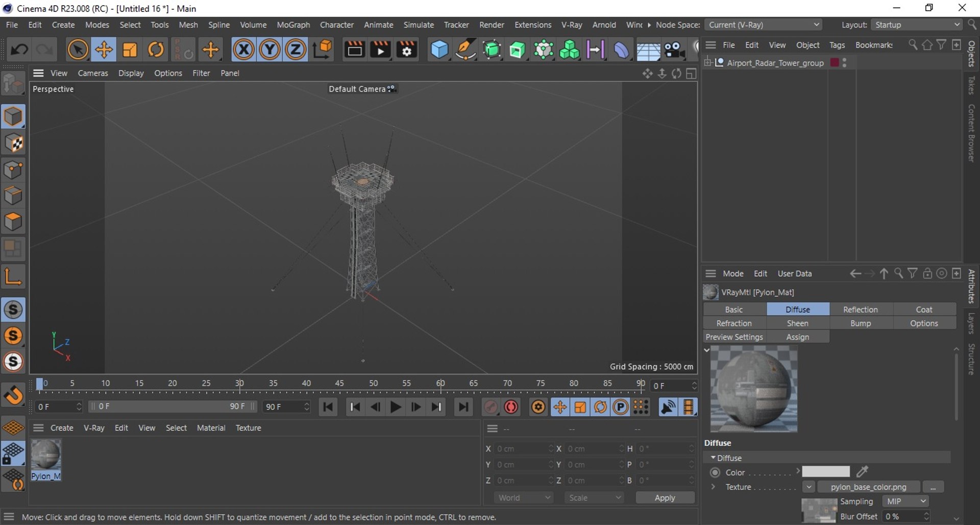Open the Refraction tab
This screenshot has width=980, height=525.
(x=734, y=323)
